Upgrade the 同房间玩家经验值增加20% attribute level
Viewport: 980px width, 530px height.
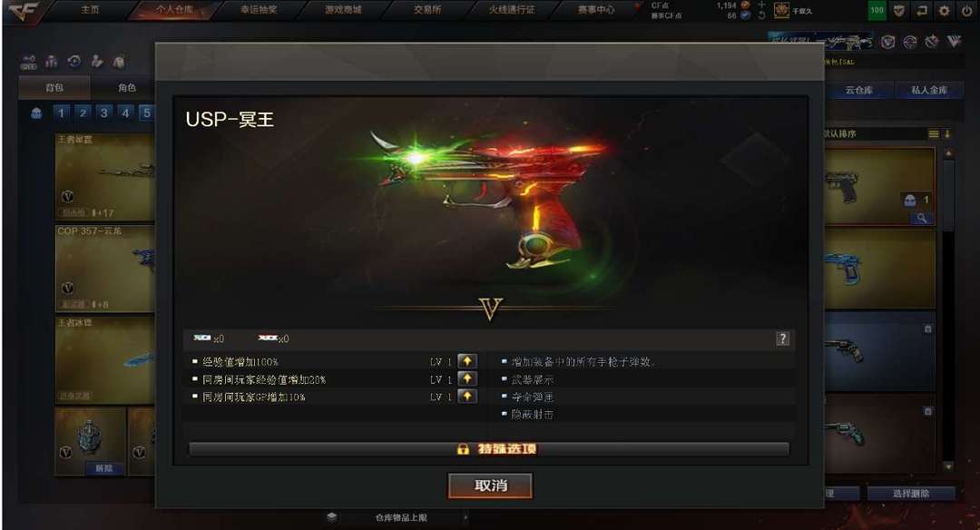tap(467, 378)
